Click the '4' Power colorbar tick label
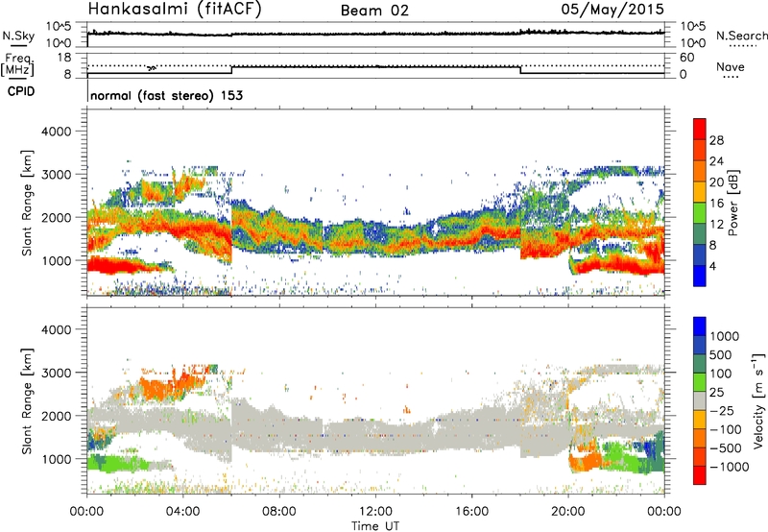768x532 pixels. pyautogui.click(x=712, y=266)
